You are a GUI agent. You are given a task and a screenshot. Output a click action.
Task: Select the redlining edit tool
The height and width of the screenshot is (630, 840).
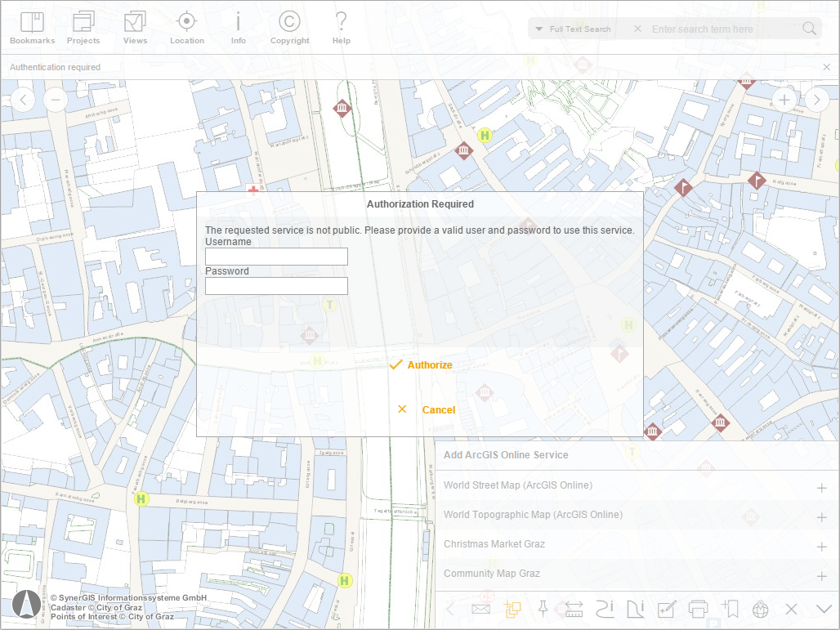pyautogui.click(x=668, y=609)
